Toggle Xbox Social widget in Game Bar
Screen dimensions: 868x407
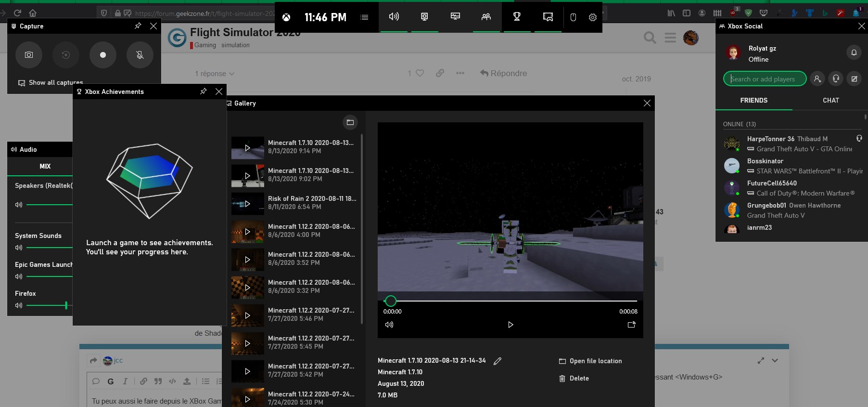pos(486,17)
